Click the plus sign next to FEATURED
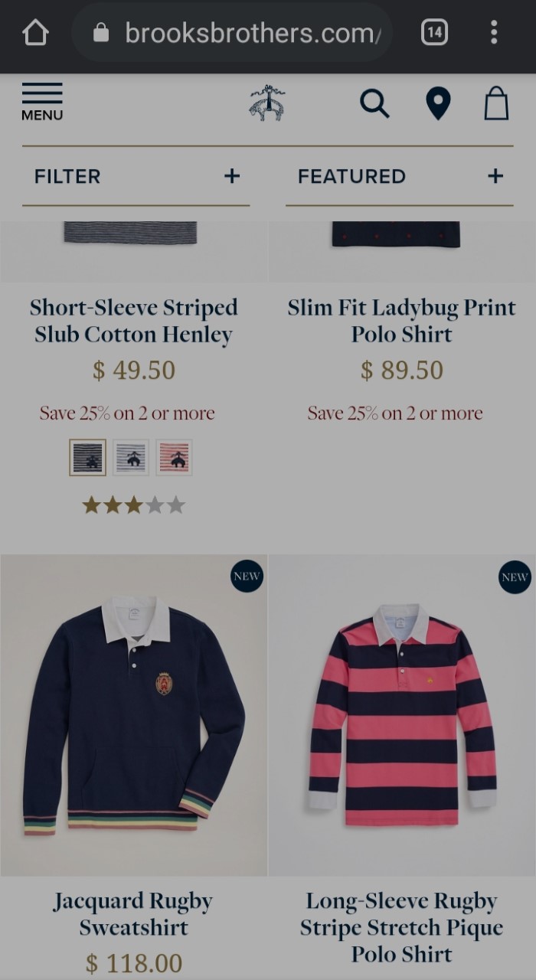 [495, 176]
